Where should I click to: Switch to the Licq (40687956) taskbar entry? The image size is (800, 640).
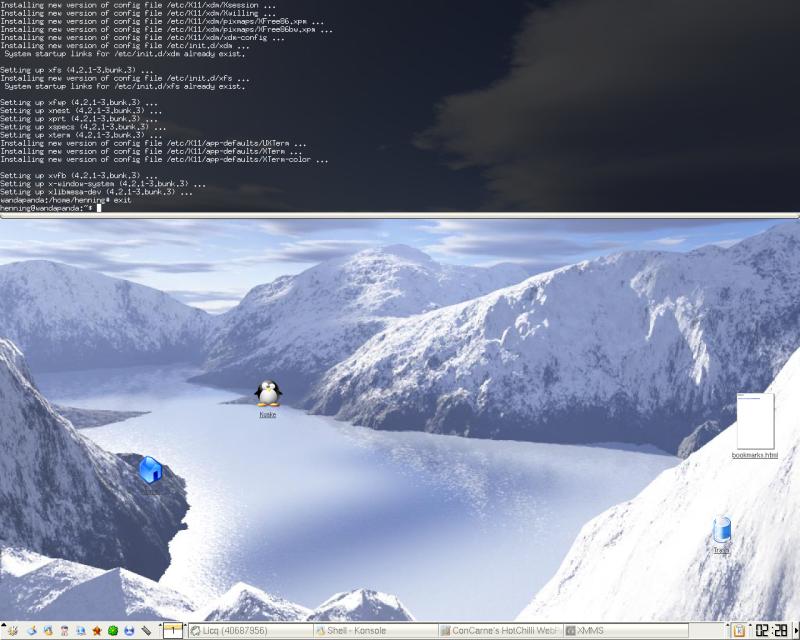click(251, 631)
